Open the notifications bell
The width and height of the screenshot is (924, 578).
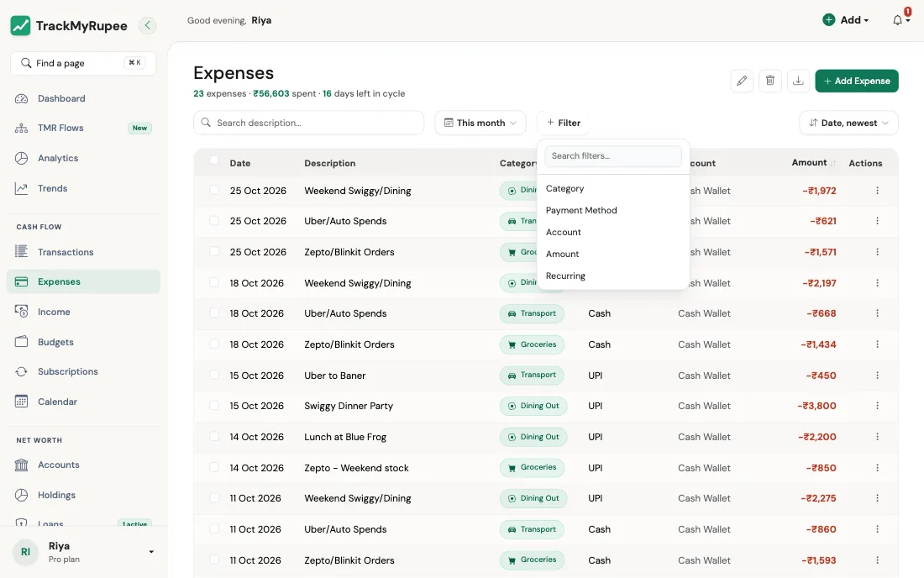(897, 20)
